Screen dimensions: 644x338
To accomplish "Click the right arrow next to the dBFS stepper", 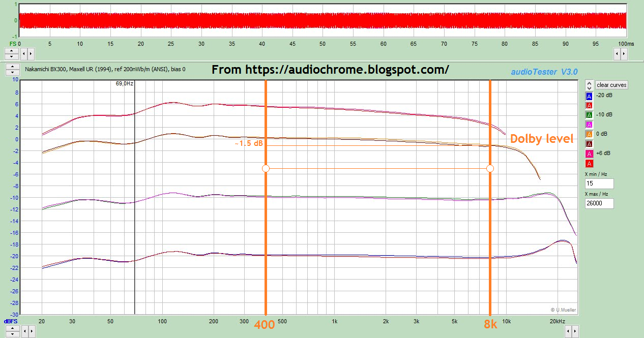I will (x=31, y=331).
